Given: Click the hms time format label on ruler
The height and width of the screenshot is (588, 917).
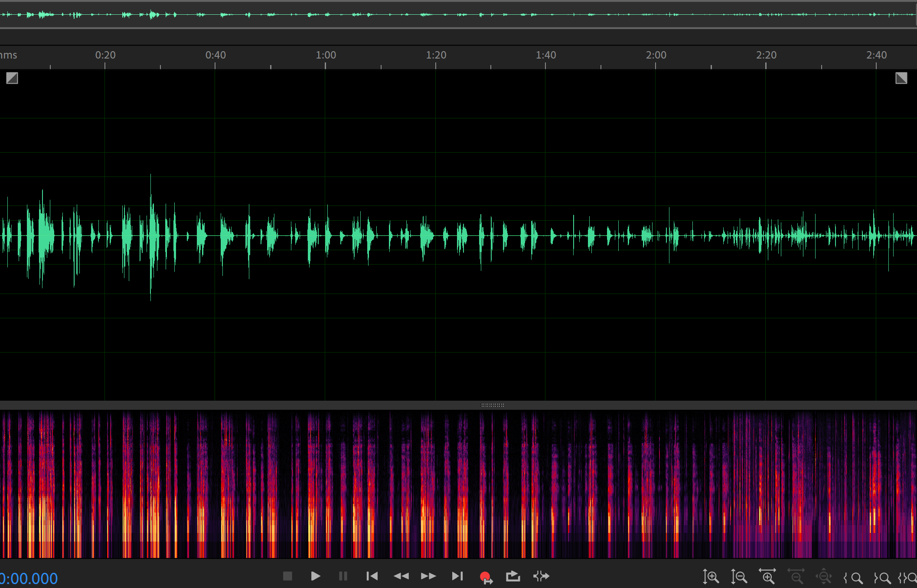Looking at the screenshot, I should pos(8,55).
